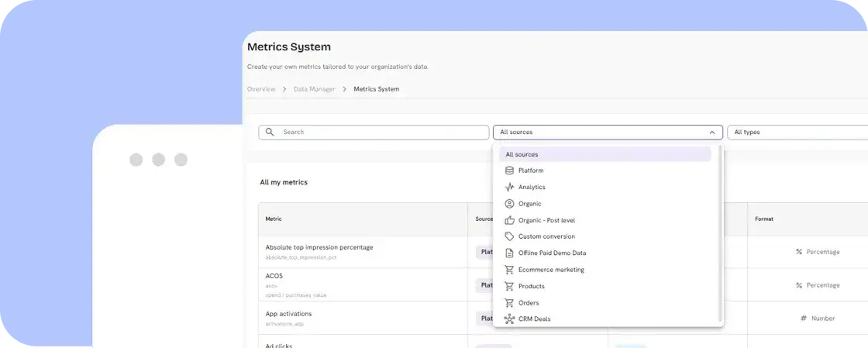Screen dimensions: 868x348
Task: Open the App activations metric row
Action: tap(288, 314)
